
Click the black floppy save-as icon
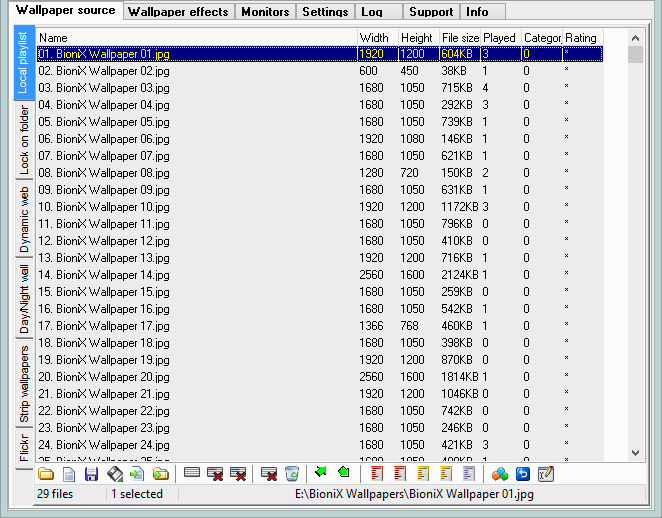click(x=114, y=474)
